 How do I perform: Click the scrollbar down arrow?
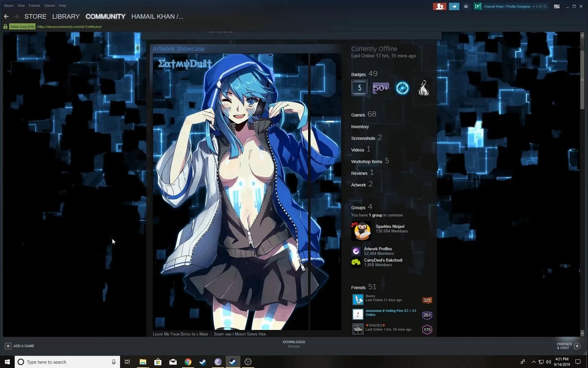582,333
